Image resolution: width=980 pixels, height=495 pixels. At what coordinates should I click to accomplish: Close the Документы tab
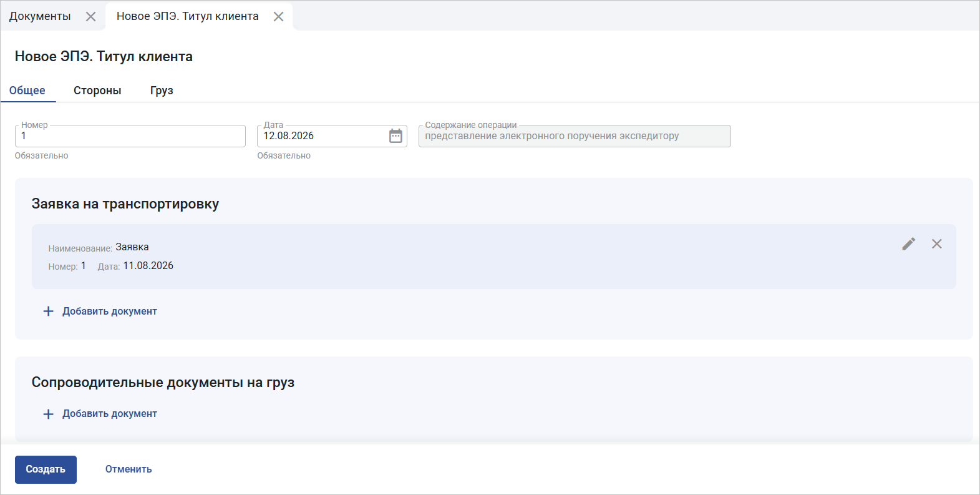tap(91, 17)
